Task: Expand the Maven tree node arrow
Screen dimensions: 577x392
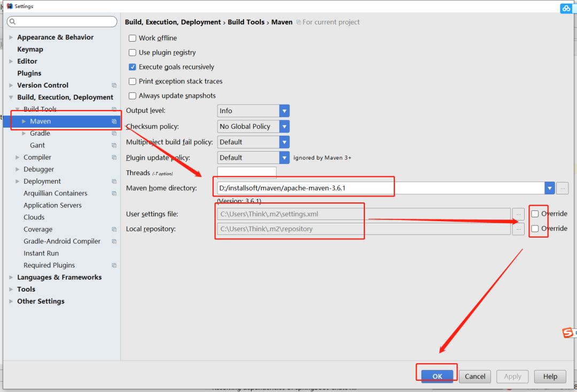Action: point(24,121)
